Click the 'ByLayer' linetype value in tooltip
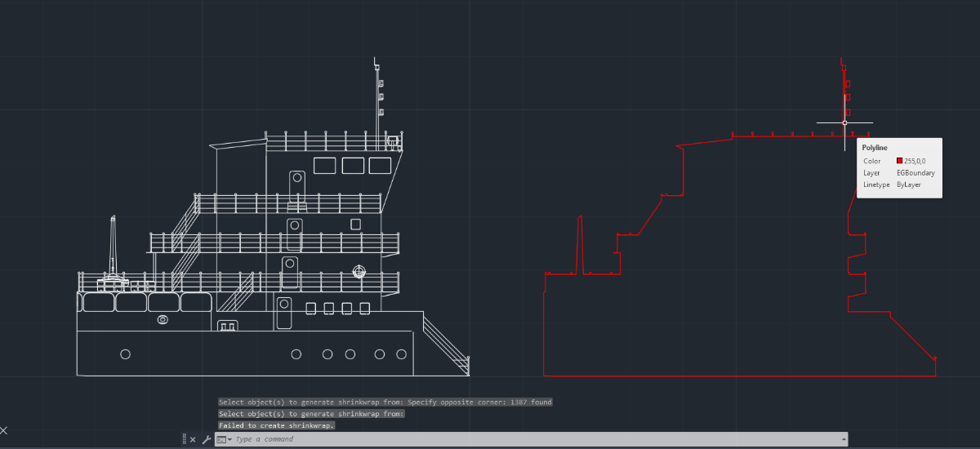Screen dimensions: 980x449 (x=909, y=184)
